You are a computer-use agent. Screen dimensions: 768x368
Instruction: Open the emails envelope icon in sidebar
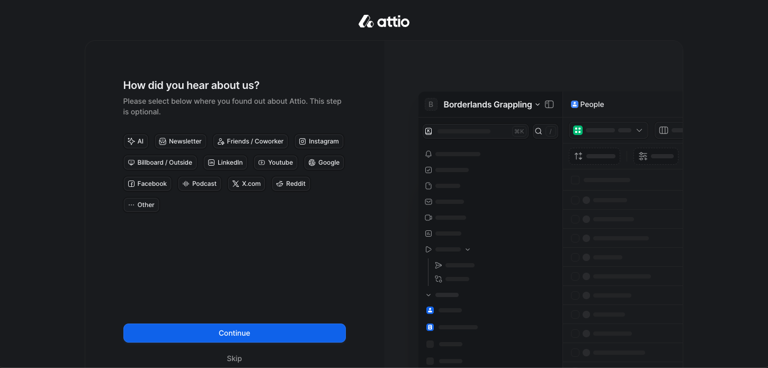point(429,201)
